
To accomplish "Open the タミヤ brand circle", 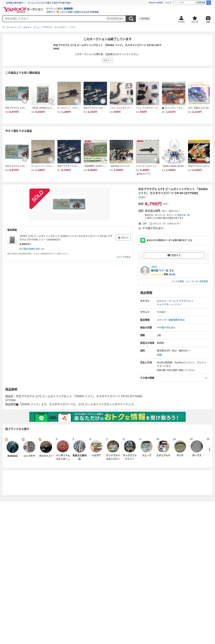I will 180,447.
